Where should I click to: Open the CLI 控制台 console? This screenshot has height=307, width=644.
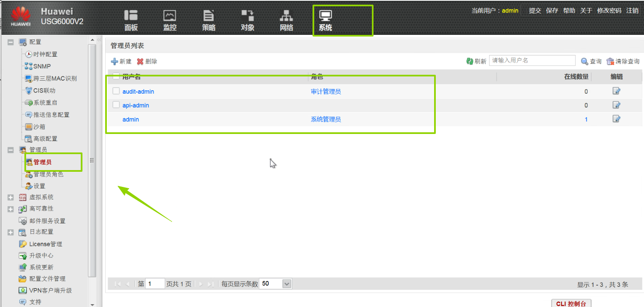pyautogui.click(x=571, y=304)
